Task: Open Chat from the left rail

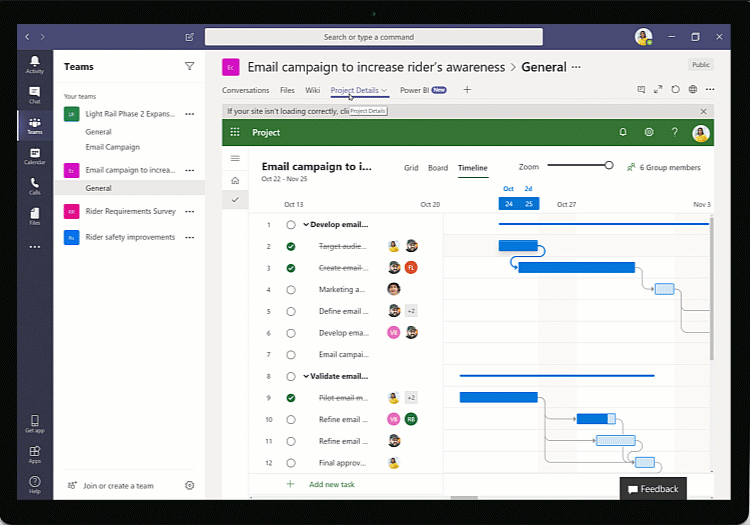Action: pos(35,94)
